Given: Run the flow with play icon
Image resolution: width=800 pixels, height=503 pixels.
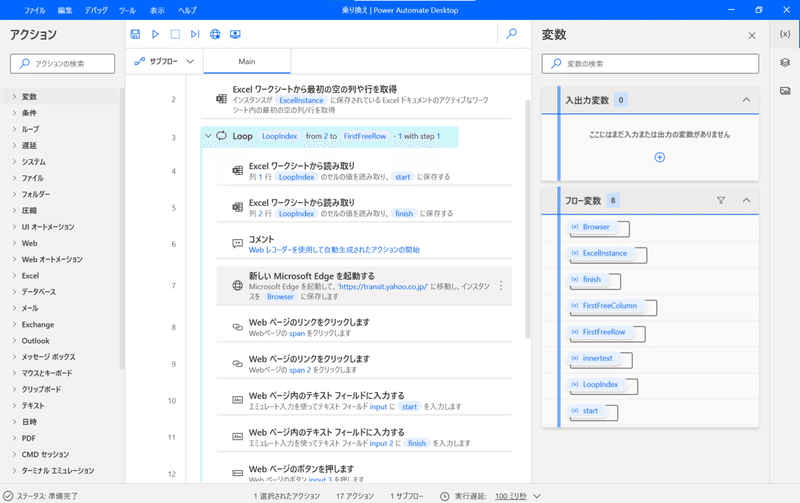Looking at the screenshot, I should click(155, 34).
